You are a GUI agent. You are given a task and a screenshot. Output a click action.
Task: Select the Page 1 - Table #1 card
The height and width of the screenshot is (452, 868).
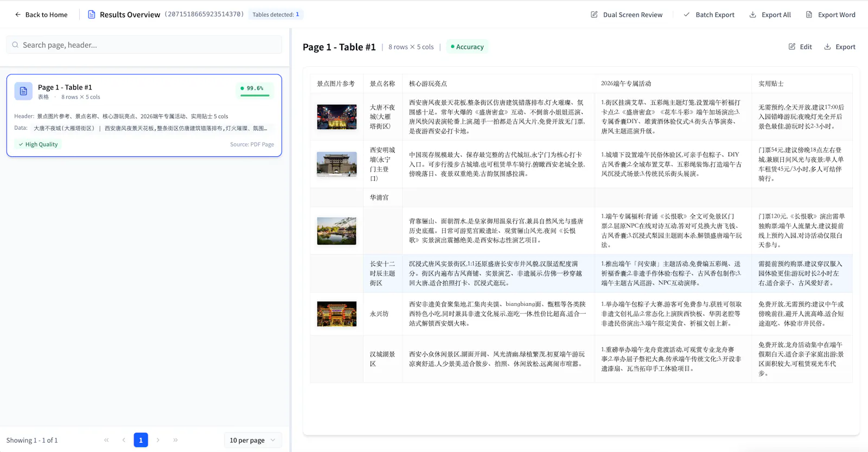[144, 116]
